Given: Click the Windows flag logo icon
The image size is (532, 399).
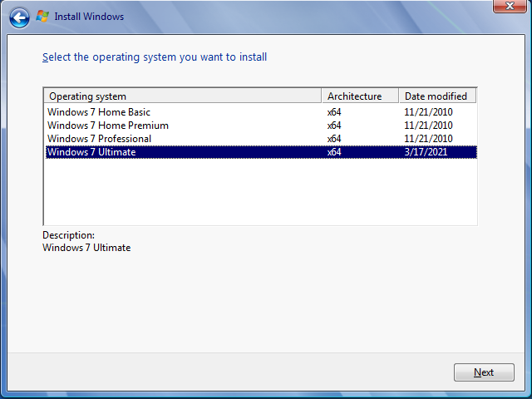Looking at the screenshot, I should 42,17.
